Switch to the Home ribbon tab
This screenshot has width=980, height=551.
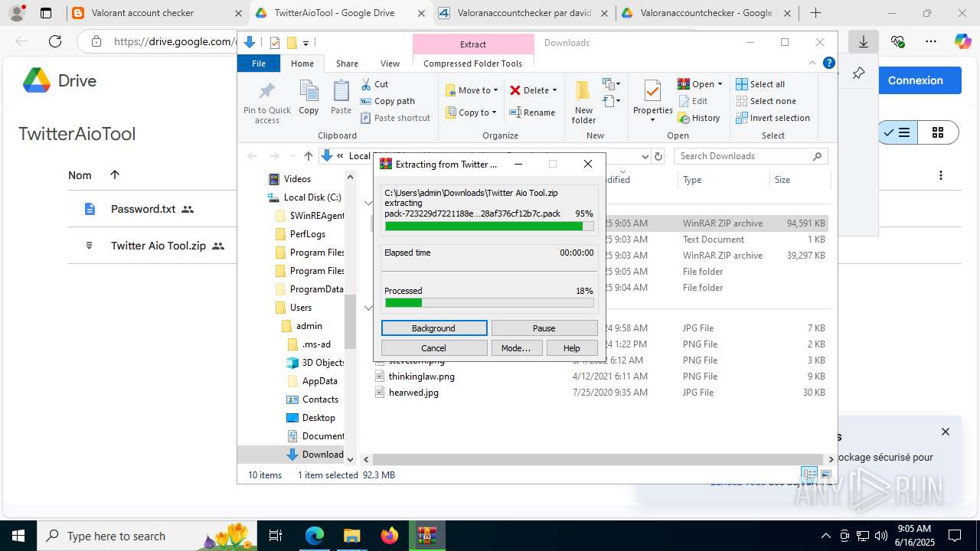(302, 64)
